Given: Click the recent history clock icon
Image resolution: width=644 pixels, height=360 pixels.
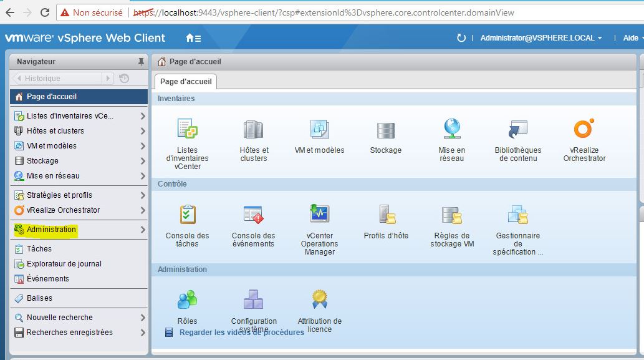Looking at the screenshot, I should pyautogui.click(x=124, y=78).
